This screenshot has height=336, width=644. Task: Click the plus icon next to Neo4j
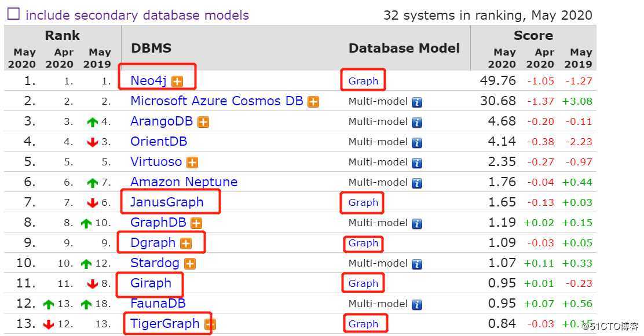(x=177, y=82)
